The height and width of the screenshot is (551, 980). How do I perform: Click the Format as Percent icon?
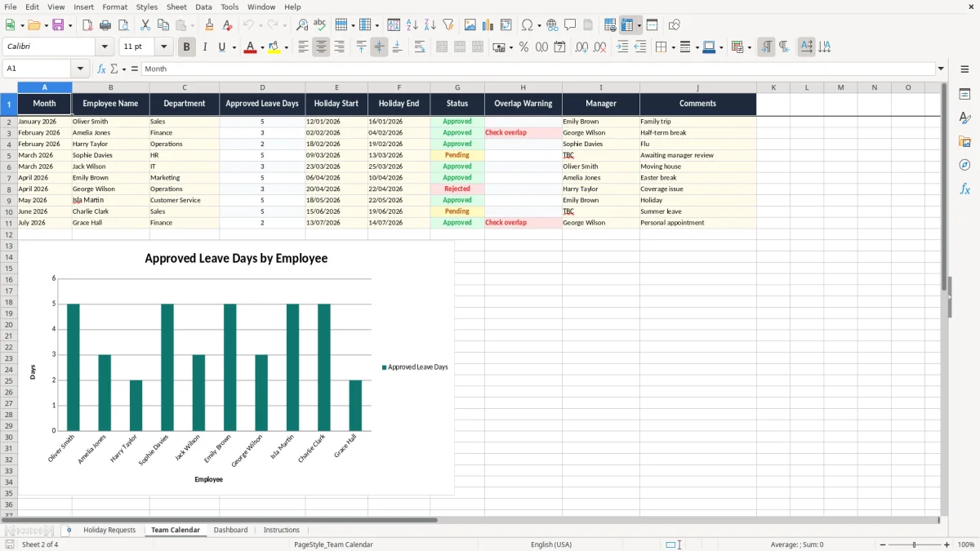(523, 47)
